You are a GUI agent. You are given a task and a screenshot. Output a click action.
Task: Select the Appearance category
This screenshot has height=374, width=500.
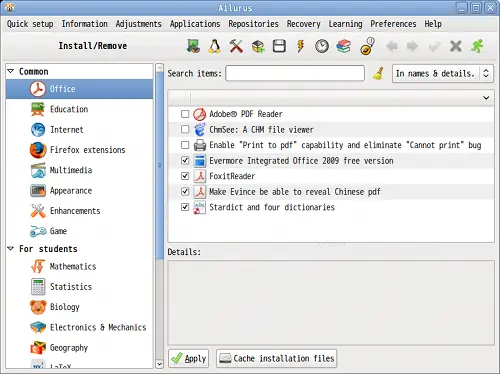79,191
